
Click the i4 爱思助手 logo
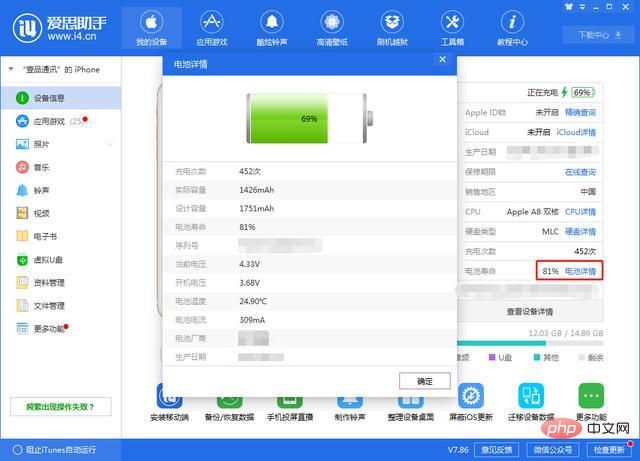[x=60, y=28]
